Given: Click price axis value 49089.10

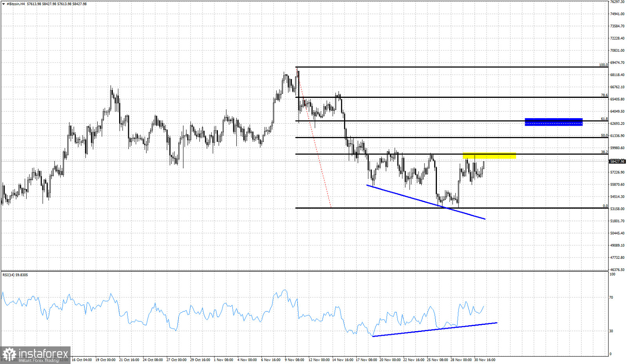Looking at the screenshot, I should click(617, 245).
